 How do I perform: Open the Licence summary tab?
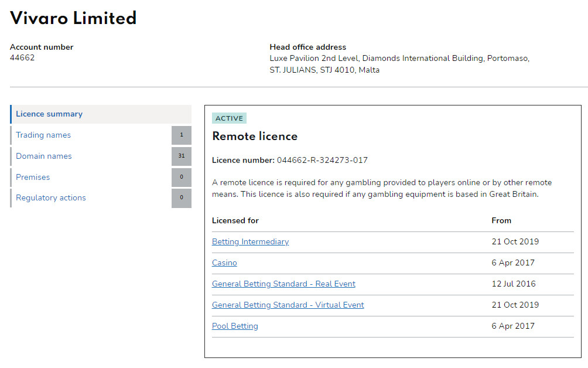[x=49, y=114]
